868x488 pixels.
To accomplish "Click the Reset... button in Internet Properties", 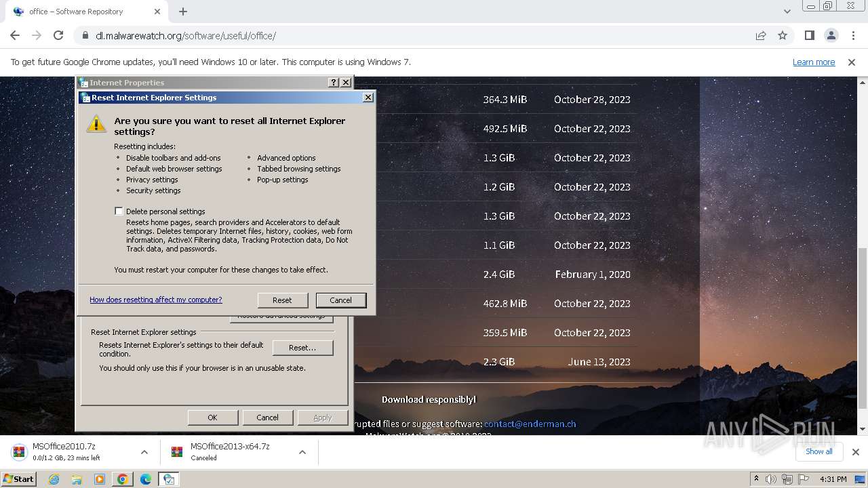I will (x=302, y=348).
